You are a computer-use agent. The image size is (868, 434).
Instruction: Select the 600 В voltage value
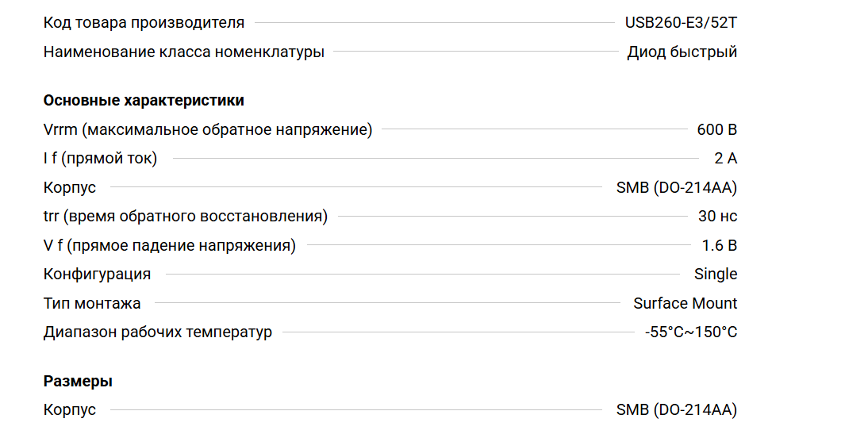point(716,129)
